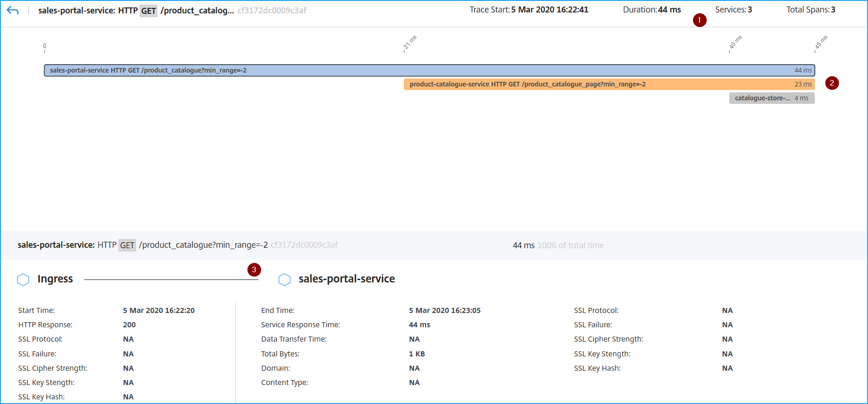Click the Service Response Time value
This screenshot has height=404, width=868.
coord(420,325)
